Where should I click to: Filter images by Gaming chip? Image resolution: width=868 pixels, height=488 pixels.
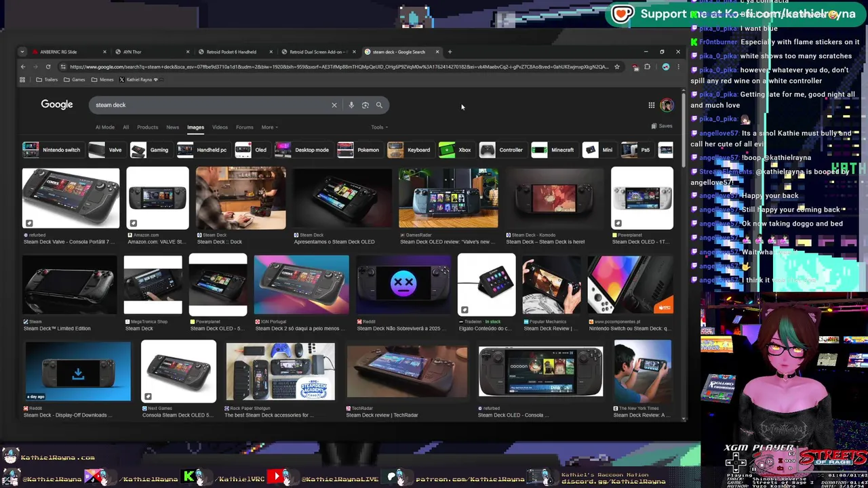coord(149,150)
